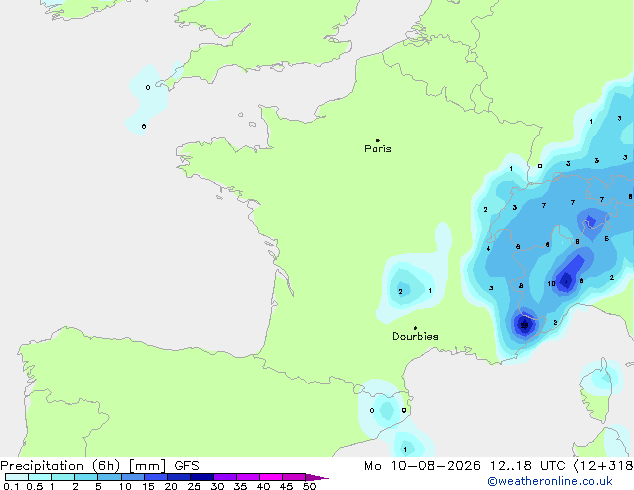The height and width of the screenshot is (490, 634).
Task: Click the '(6h)' interval text
Action: 106,466
